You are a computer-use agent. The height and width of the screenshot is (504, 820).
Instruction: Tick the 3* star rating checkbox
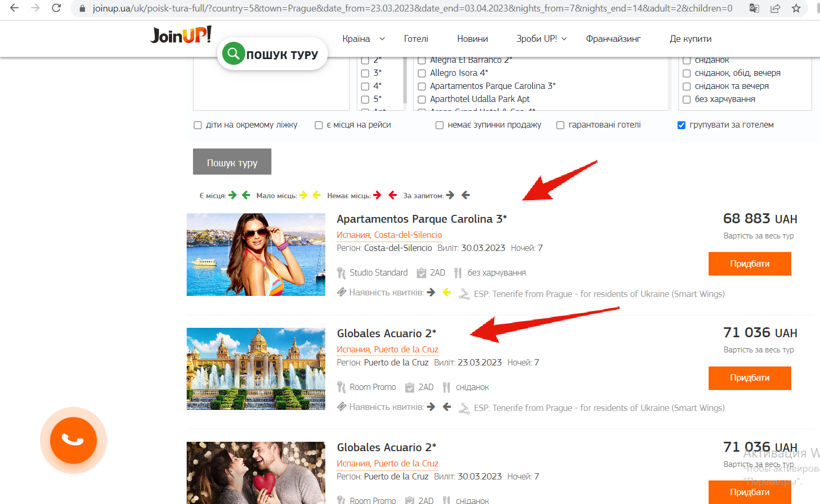366,73
